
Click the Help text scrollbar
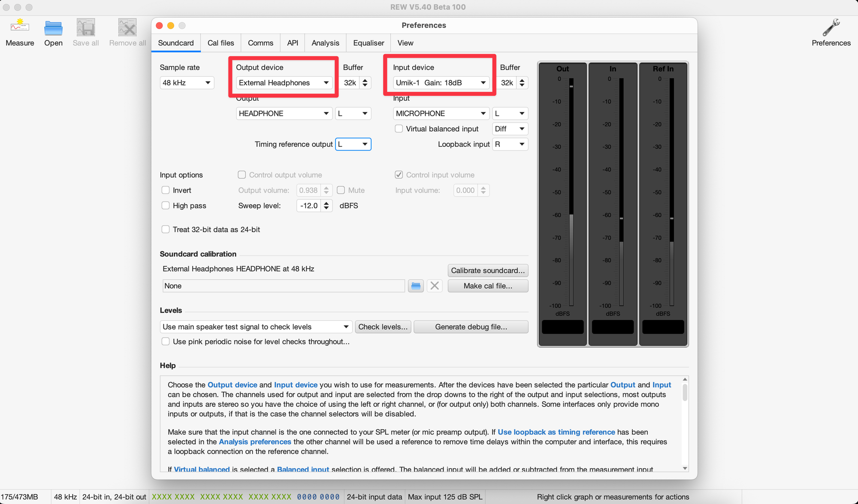[x=685, y=392]
